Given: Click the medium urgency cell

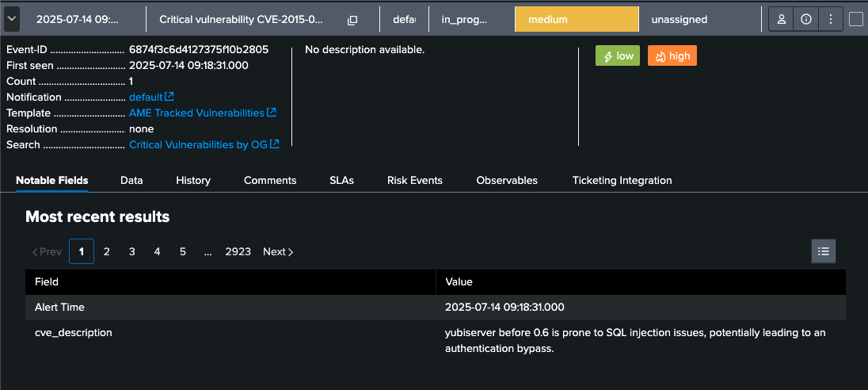Looking at the screenshot, I should click(x=576, y=19).
